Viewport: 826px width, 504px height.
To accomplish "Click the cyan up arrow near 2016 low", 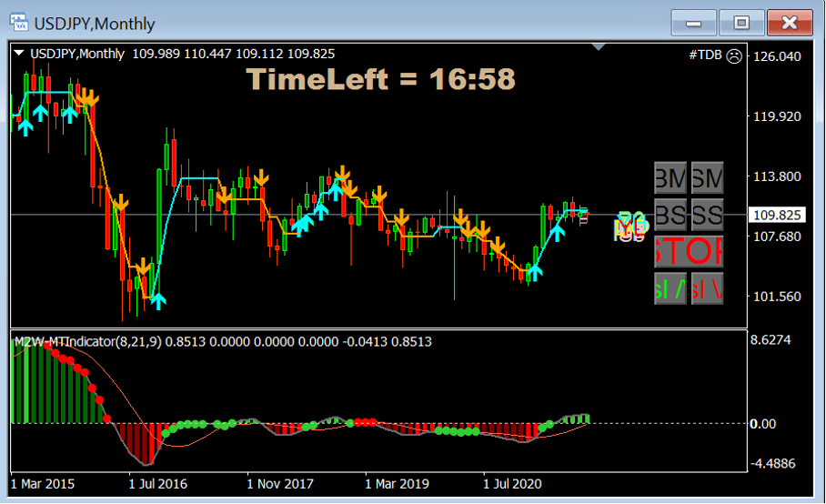I will (158, 302).
